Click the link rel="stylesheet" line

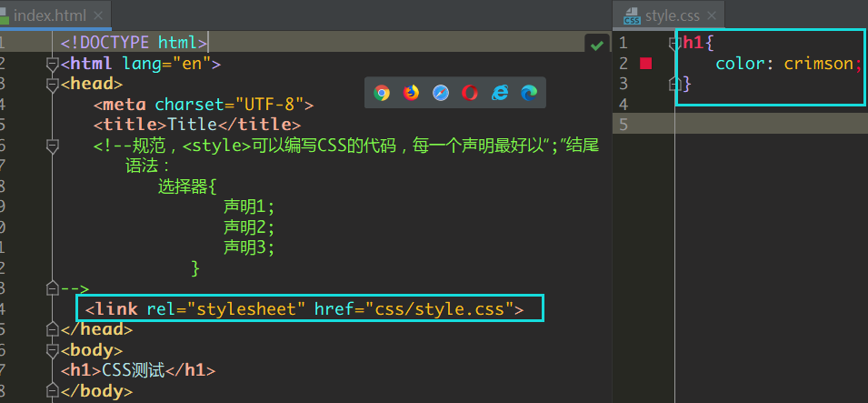click(x=304, y=308)
